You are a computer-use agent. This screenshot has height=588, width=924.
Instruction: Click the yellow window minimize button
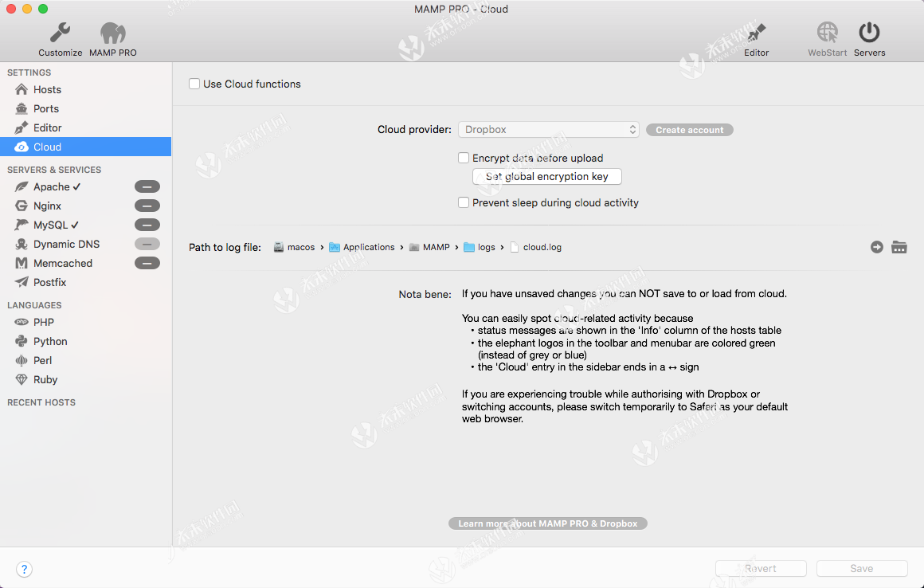point(27,9)
